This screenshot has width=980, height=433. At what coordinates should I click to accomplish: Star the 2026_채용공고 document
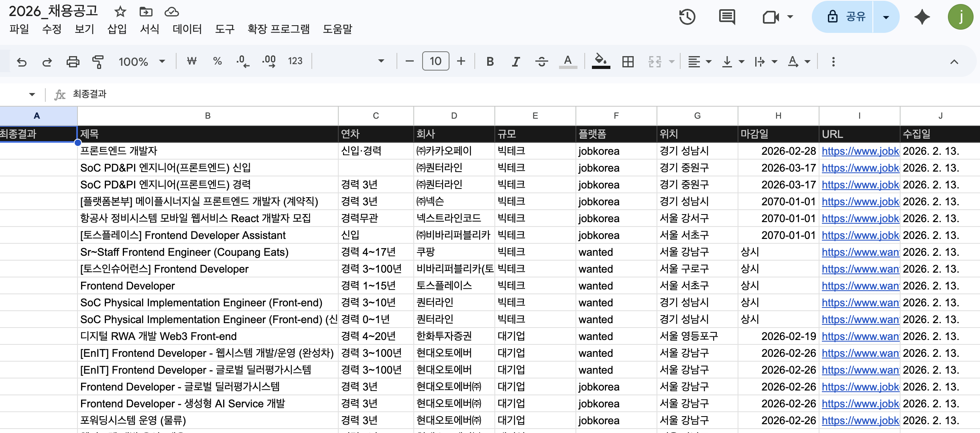click(x=120, y=12)
